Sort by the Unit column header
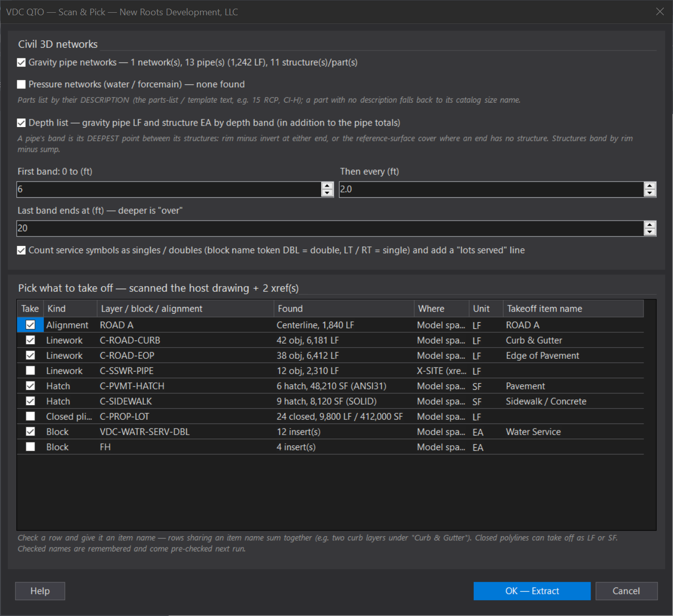The image size is (673, 616). (486, 309)
